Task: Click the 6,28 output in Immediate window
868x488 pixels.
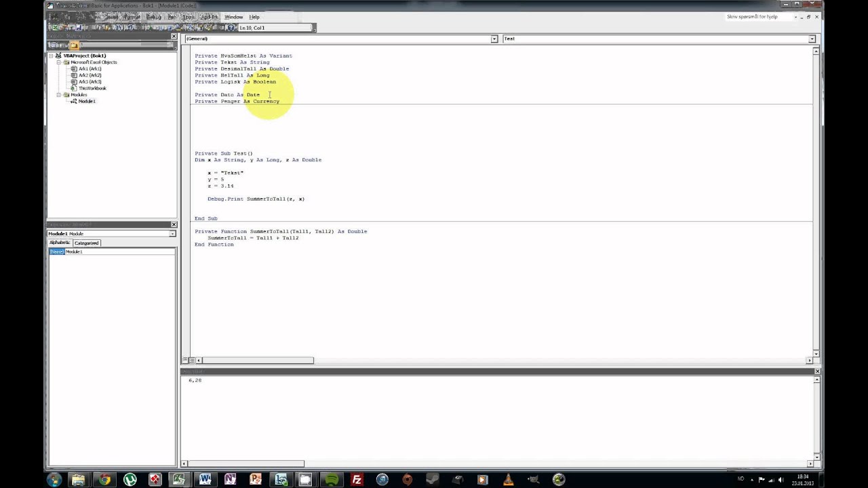Action: pos(195,380)
